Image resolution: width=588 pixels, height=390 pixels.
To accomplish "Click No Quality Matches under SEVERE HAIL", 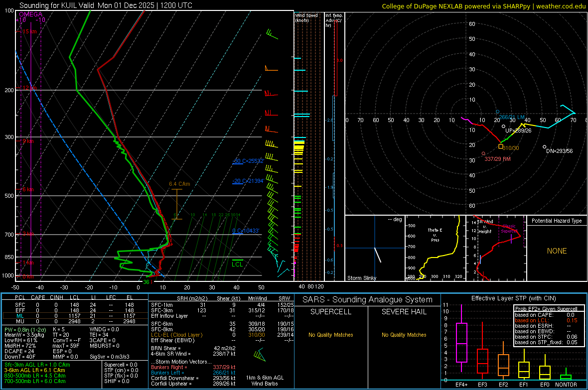I will 404,335.
